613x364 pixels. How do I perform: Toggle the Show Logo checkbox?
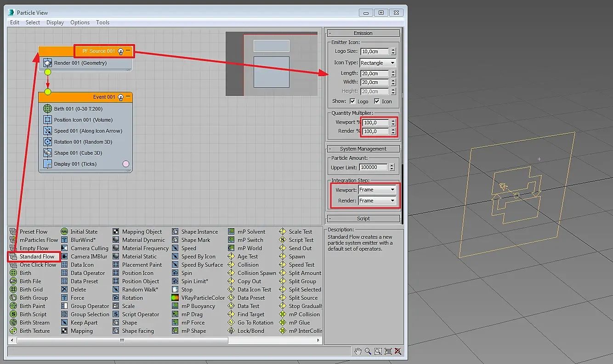[x=352, y=101]
